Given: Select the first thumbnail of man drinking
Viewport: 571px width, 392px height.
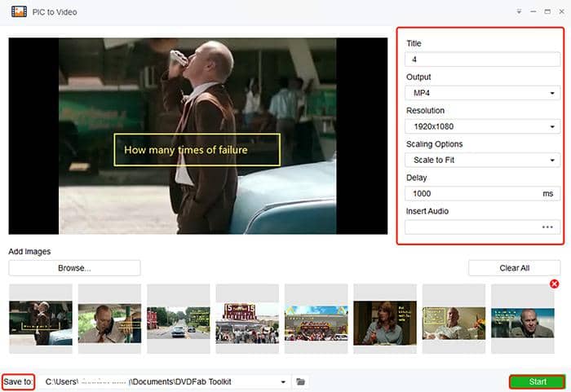Looking at the screenshot, I should [41, 319].
